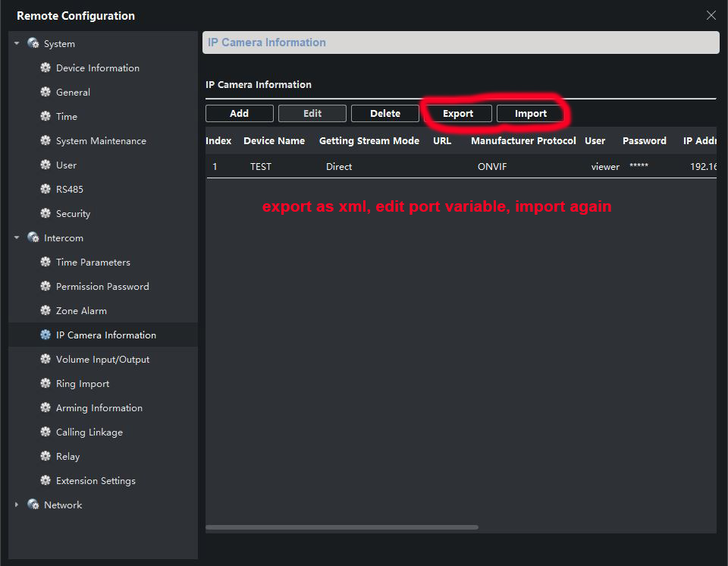Click the gear icon beside Ring Import

point(45,384)
